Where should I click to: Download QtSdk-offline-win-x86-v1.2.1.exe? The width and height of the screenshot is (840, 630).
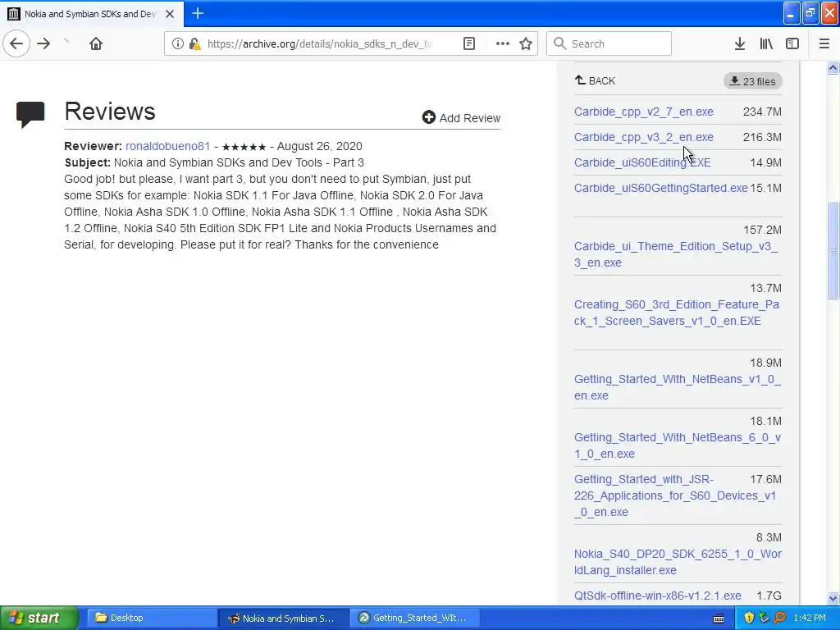[x=657, y=596]
